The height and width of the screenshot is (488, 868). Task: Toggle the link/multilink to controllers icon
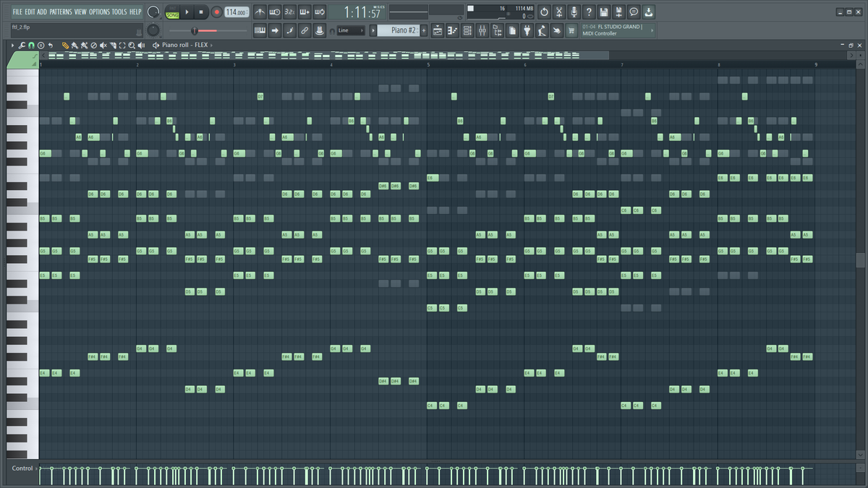coord(305,30)
